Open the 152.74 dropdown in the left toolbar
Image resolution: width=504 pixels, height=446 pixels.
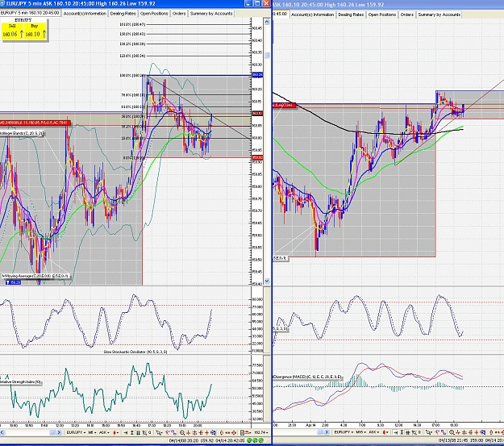click(260, 432)
